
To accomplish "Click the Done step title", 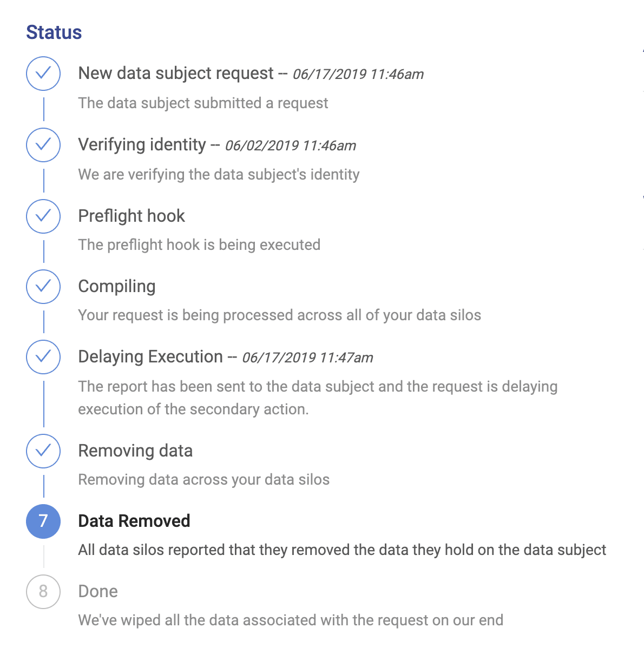I will [x=98, y=591].
